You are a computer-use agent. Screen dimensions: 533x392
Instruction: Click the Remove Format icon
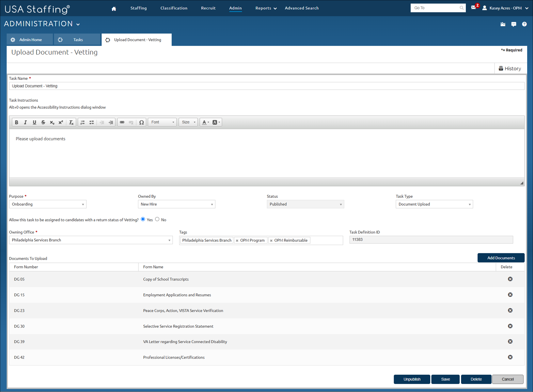click(x=71, y=122)
